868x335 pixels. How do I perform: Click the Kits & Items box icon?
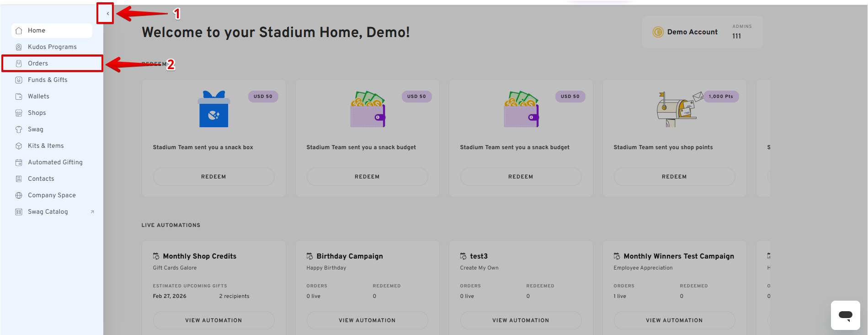19,146
